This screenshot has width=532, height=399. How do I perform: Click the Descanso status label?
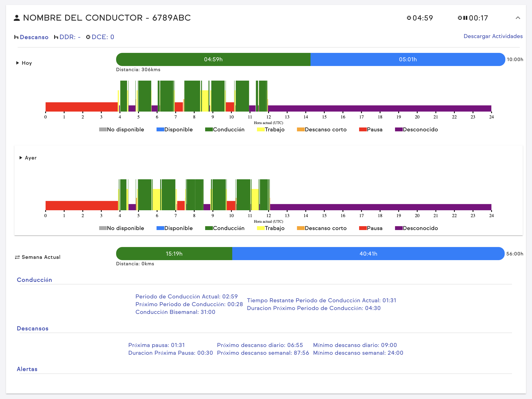tap(34, 37)
